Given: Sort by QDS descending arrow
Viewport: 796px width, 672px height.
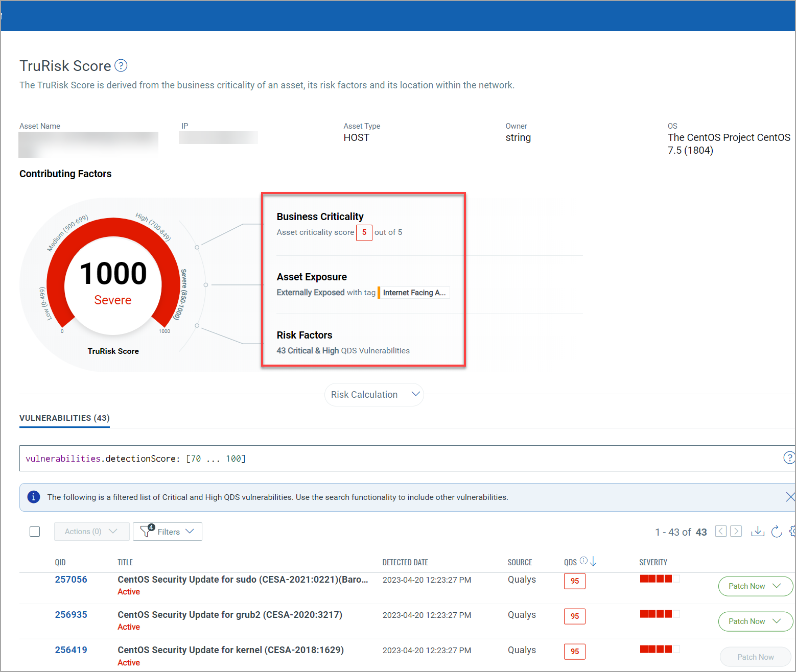Looking at the screenshot, I should tap(593, 562).
